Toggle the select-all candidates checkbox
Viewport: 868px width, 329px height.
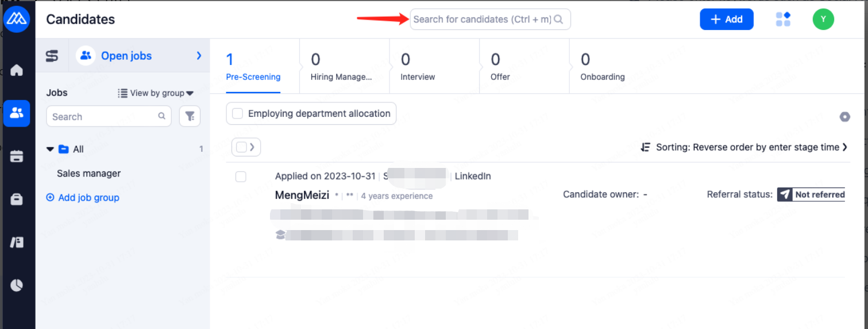click(241, 147)
